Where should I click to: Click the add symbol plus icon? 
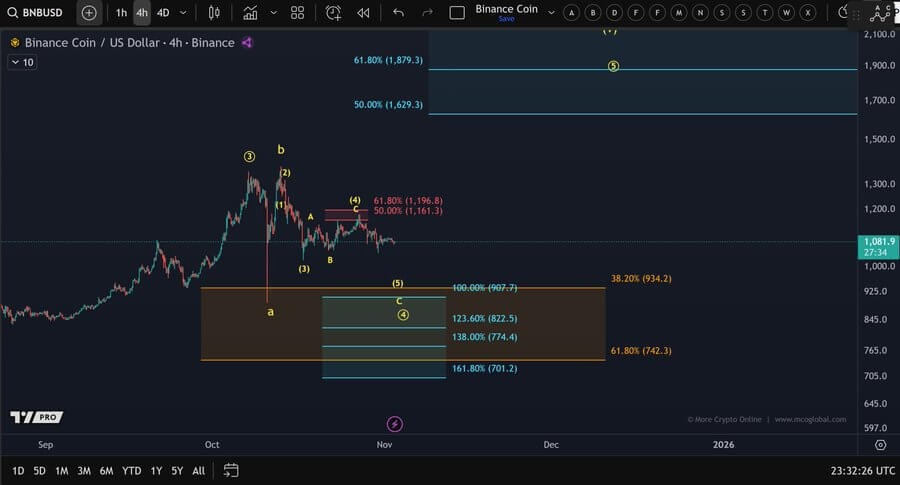click(89, 13)
